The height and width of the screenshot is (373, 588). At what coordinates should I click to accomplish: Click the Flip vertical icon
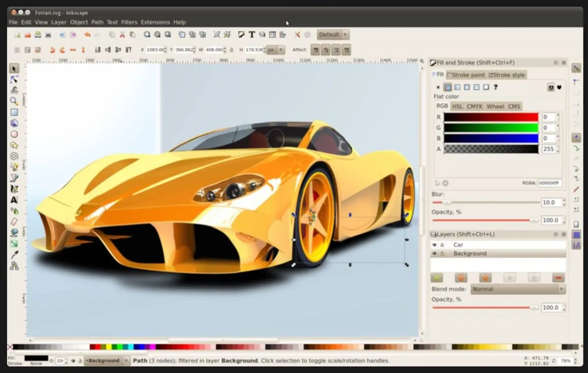(x=83, y=50)
